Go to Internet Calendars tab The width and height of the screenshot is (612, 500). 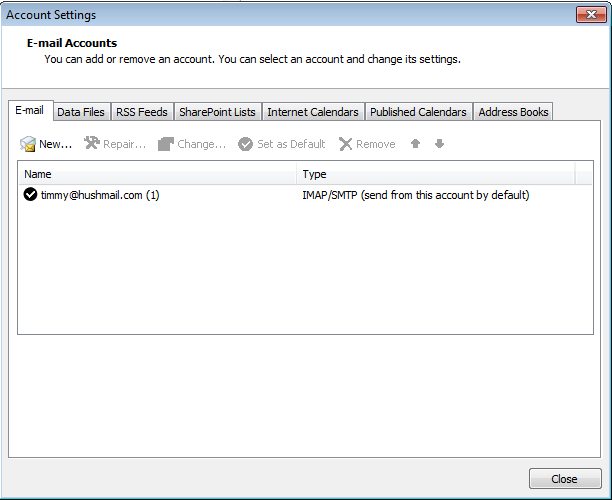click(x=312, y=112)
